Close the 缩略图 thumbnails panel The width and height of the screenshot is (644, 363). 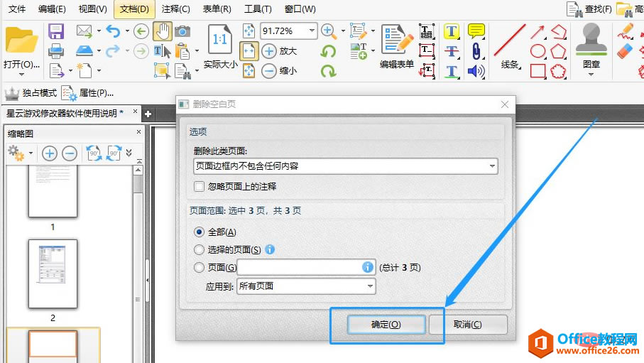138,132
